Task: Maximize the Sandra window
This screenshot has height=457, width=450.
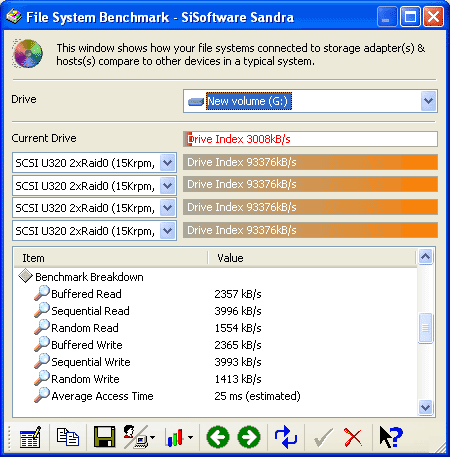Action: (410, 17)
